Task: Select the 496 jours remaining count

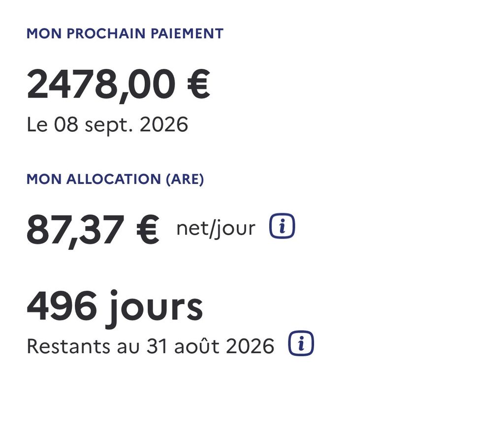Action: pyautogui.click(x=115, y=308)
